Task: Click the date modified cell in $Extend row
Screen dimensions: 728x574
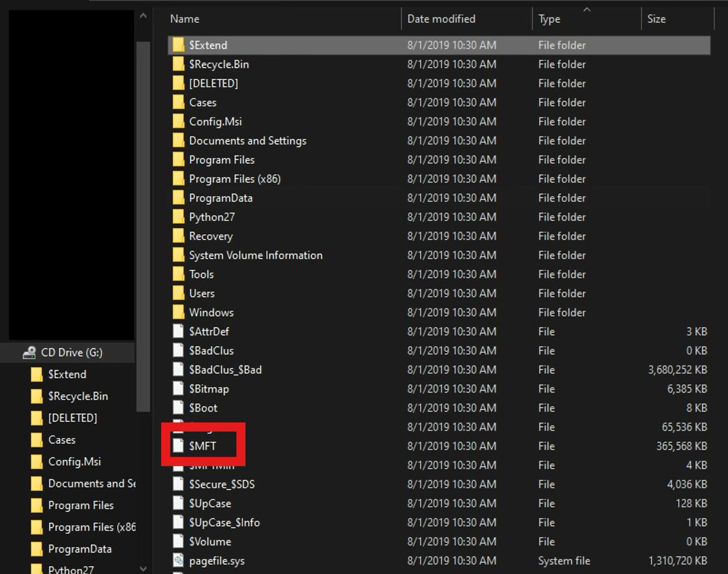Action: (451, 45)
